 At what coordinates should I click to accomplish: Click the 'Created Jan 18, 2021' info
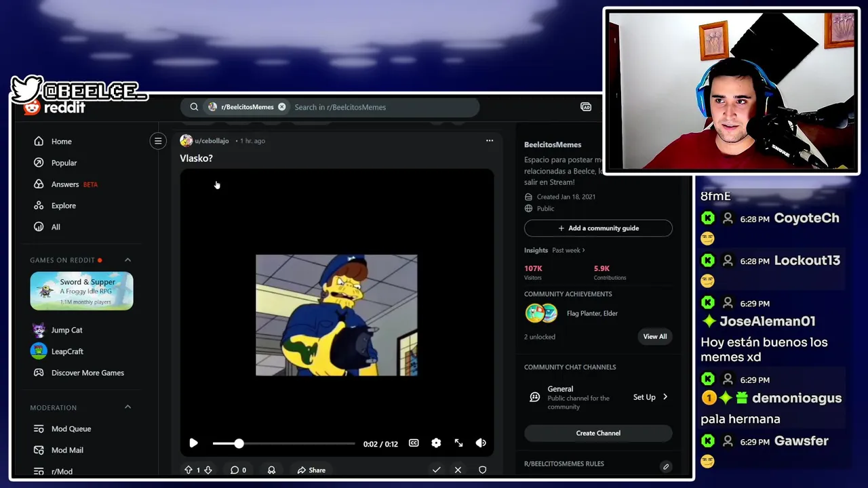click(x=560, y=197)
